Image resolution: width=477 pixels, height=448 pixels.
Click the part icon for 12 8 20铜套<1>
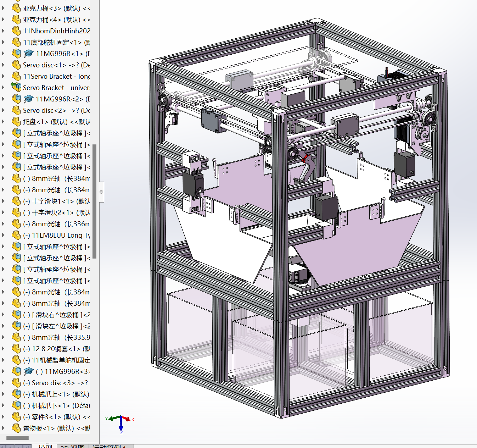point(16,349)
